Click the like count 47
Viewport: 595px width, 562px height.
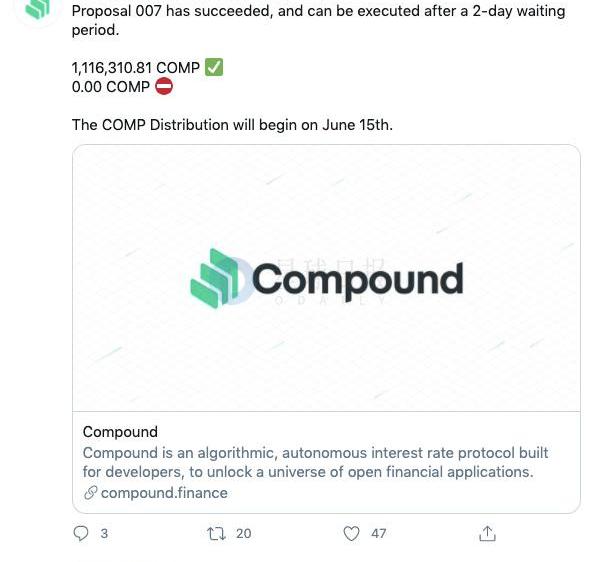(x=379, y=534)
